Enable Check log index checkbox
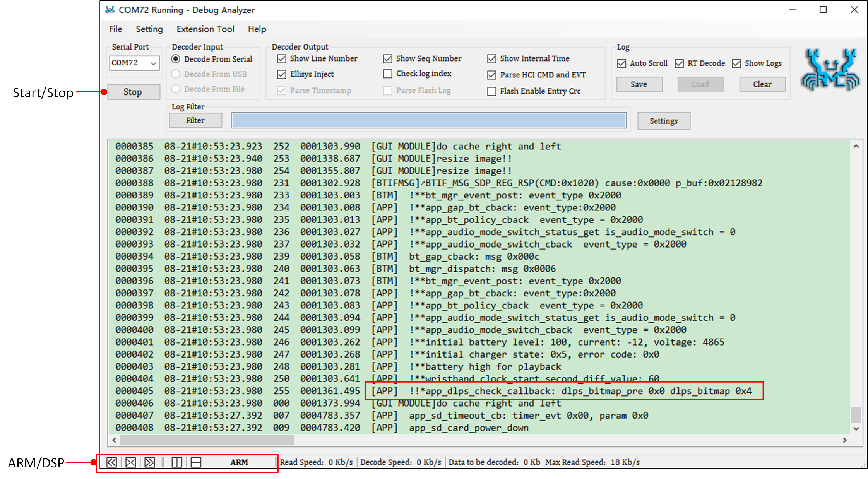 pyautogui.click(x=388, y=74)
